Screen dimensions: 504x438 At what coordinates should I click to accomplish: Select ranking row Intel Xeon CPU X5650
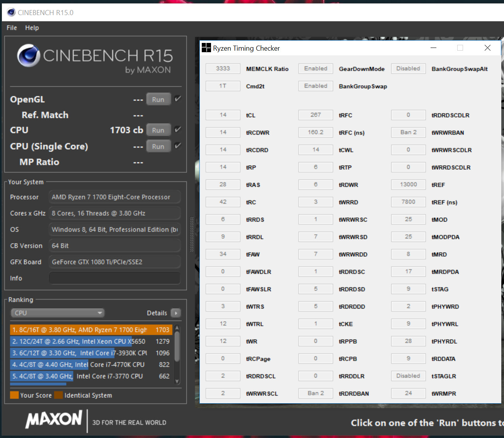[91, 341]
